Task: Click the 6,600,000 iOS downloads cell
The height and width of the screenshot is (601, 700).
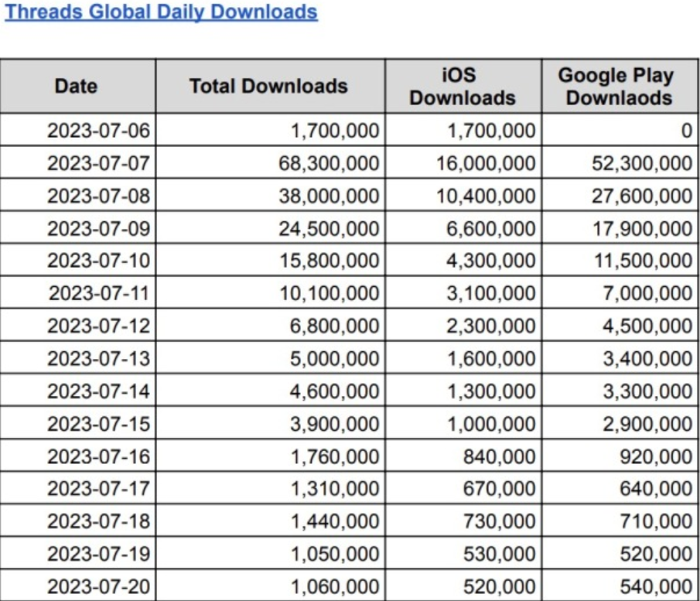Action: click(x=463, y=227)
